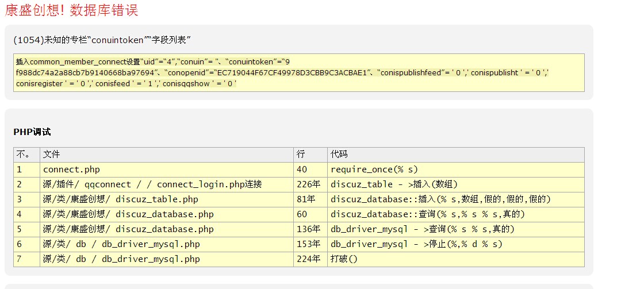The width and height of the screenshot is (644, 289).
Task: Click the connect.php file cell
Action: 71,169
